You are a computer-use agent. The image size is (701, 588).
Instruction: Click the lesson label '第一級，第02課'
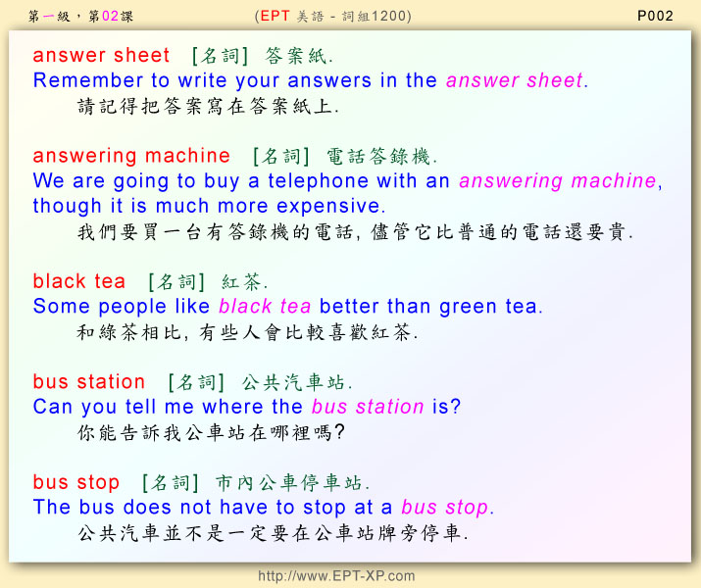pos(80,17)
